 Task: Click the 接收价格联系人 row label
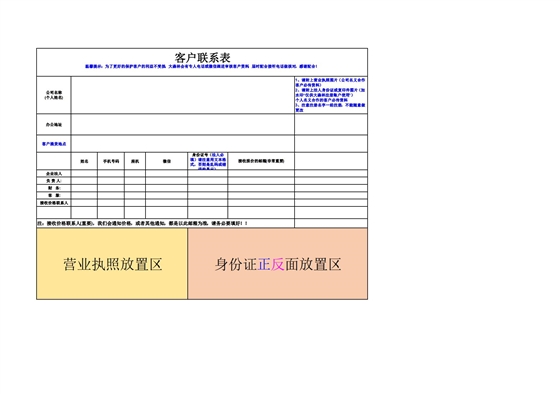(54, 203)
